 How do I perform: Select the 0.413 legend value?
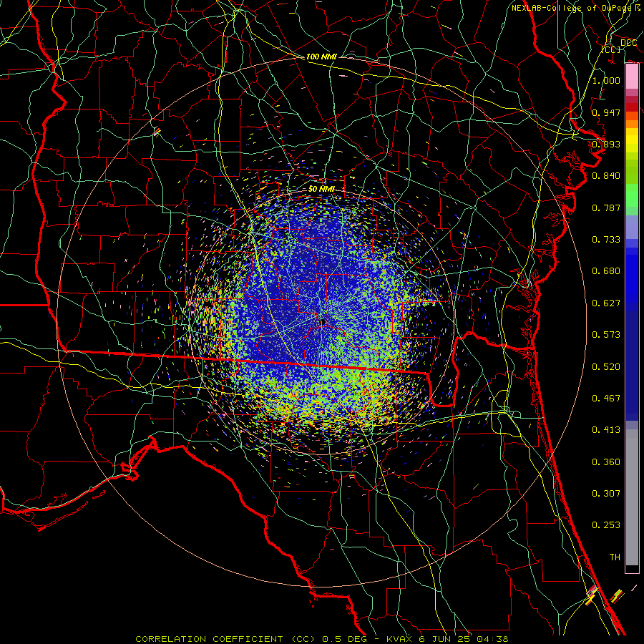click(x=606, y=429)
